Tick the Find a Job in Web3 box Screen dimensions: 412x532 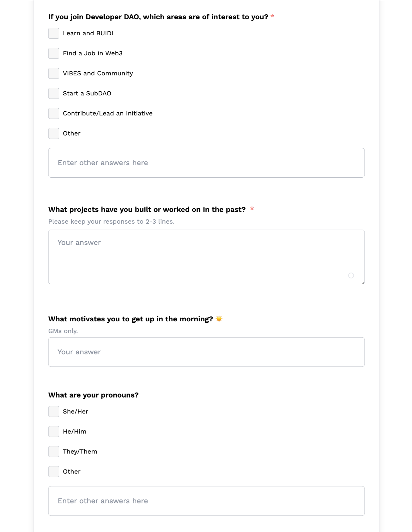[x=54, y=53]
